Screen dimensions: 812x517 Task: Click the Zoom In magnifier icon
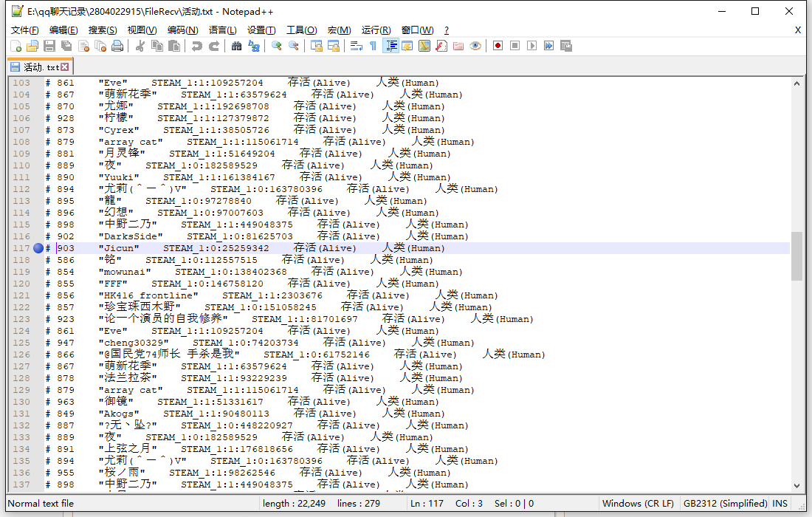[x=277, y=46]
